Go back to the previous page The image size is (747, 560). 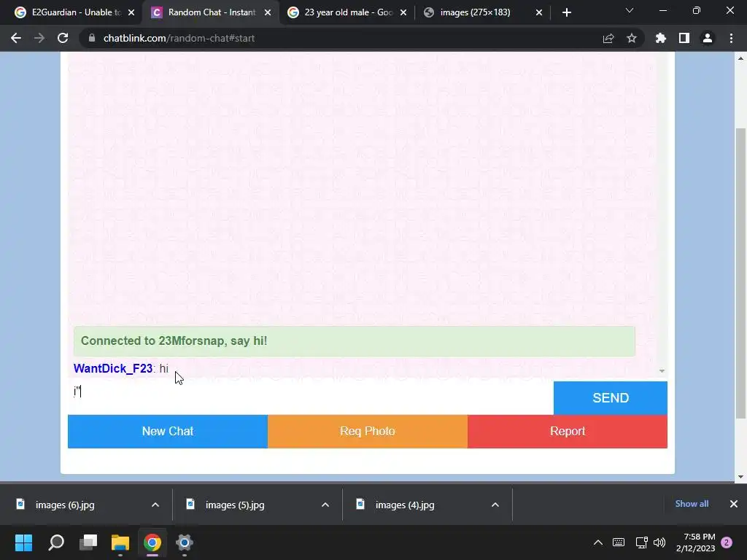point(16,38)
